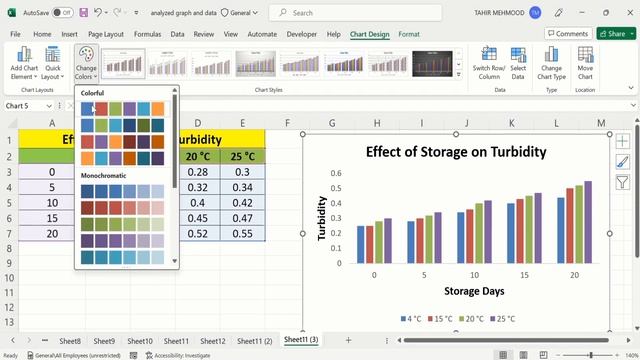This screenshot has width=640, height=360.
Task: Click the Search box
Action: (x=355, y=13)
